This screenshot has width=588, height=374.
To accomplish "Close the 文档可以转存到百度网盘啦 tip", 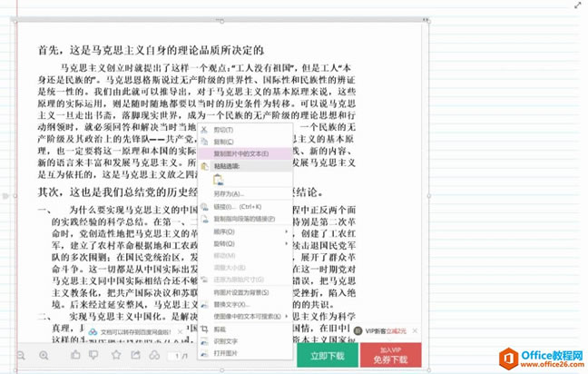I will coord(180,332).
